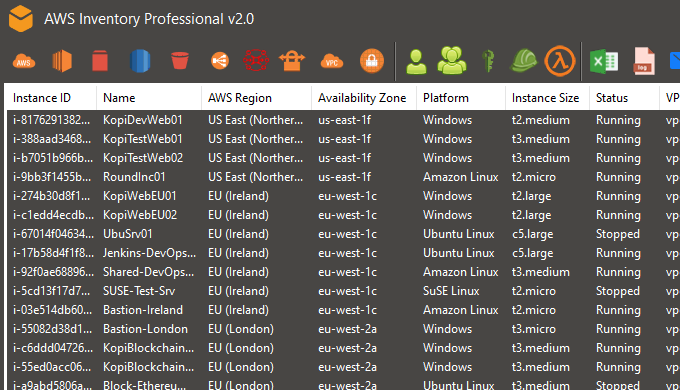Screen dimensions: 680x390
Task: Open the IAM groups users icon
Action: 452,60
